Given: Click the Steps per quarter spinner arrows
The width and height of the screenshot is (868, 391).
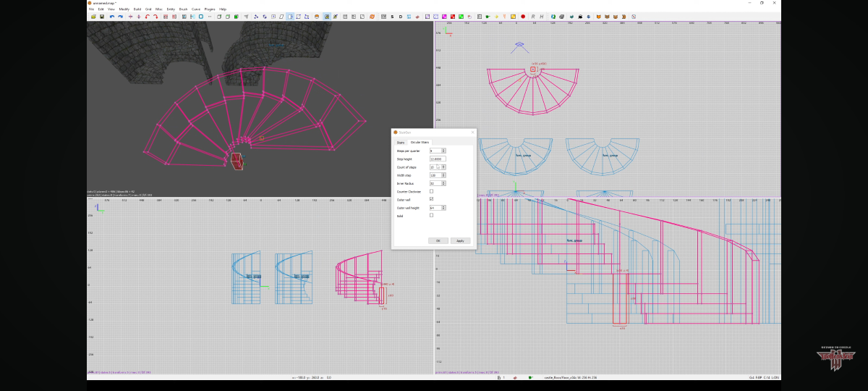Looking at the screenshot, I should (443, 151).
